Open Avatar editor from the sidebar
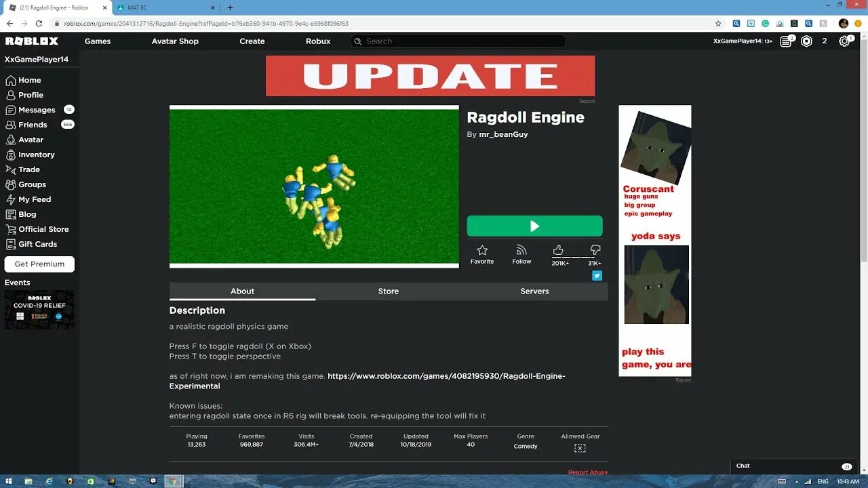 (x=31, y=140)
